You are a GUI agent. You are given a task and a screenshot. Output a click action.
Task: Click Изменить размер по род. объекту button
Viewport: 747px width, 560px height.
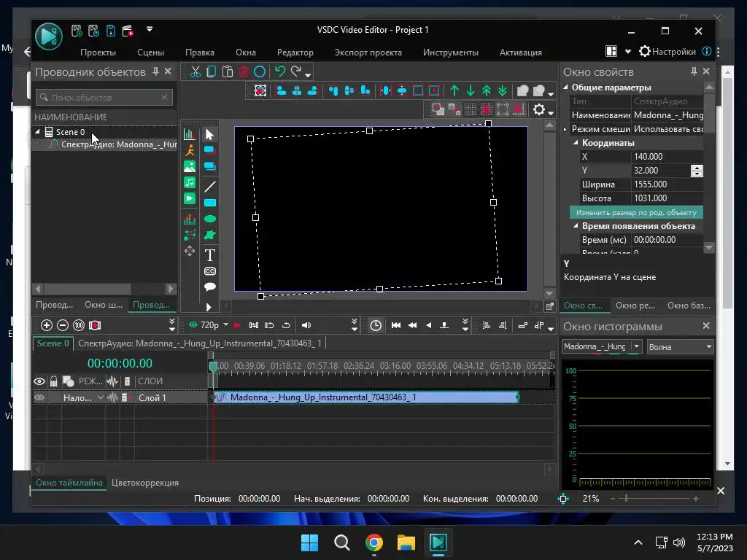[636, 212]
